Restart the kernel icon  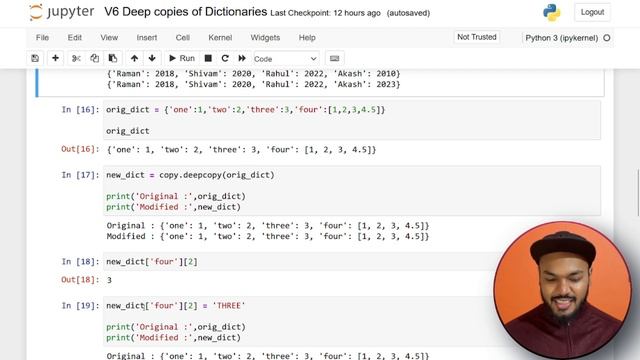coord(225,58)
